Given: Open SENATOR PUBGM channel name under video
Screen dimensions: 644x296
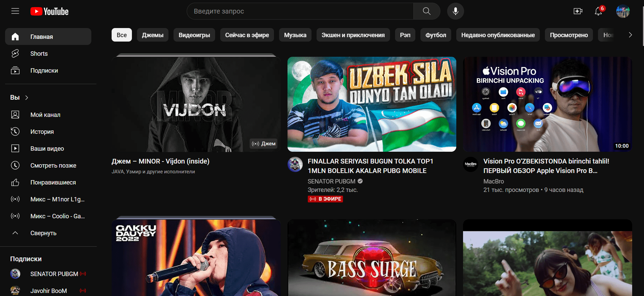Looking at the screenshot, I should [x=331, y=181].
